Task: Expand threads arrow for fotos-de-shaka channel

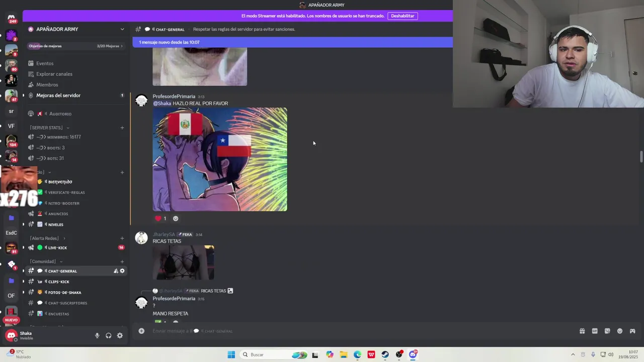Action: tap(23, 292)
